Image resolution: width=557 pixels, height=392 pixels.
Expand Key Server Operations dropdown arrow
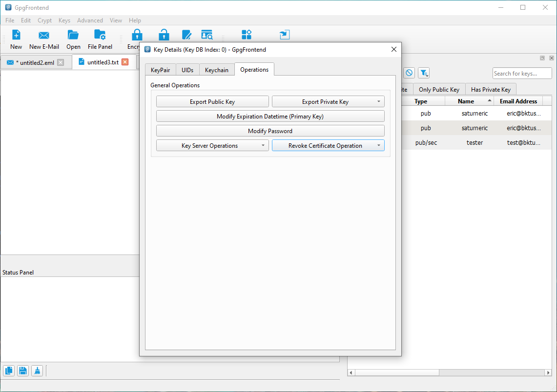(x=263, y=145)
